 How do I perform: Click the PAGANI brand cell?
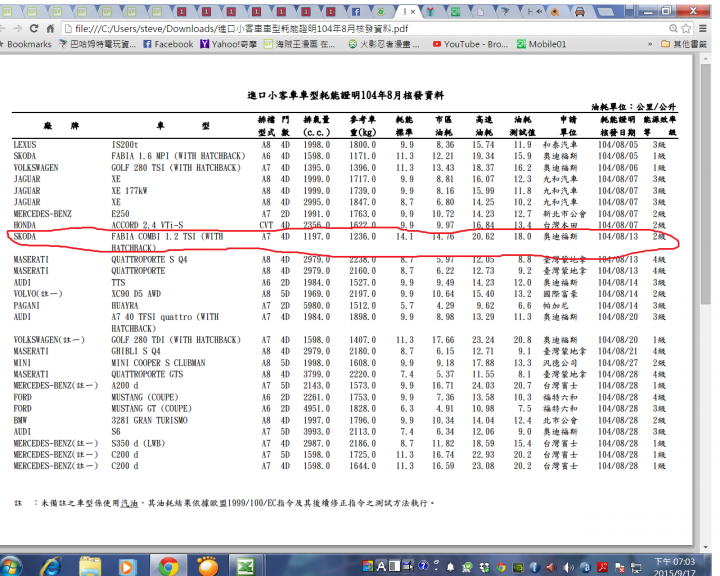26,305
